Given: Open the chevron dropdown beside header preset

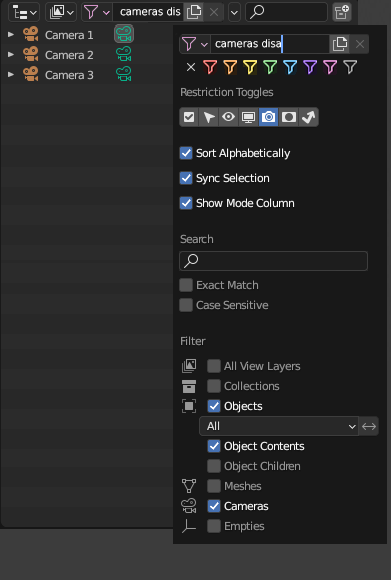Looking at the screenshot, I should (234, 12).
